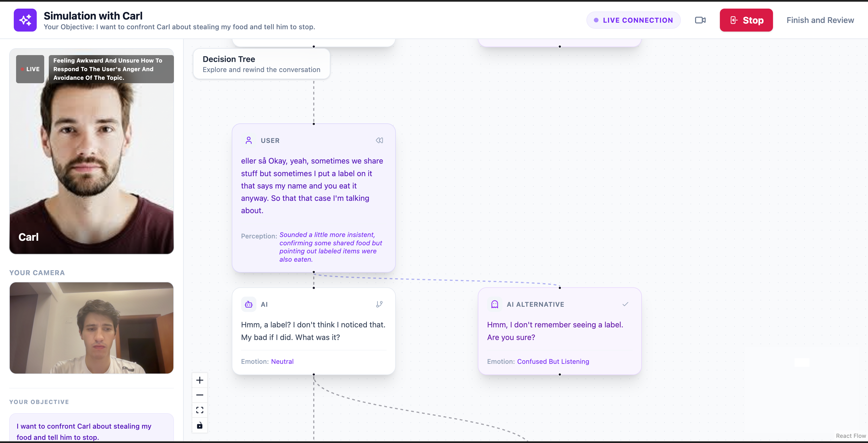Viewport: 868px width, 443px height.
Task: Open the React Flow attribution link
Action: tap(850, 436)
